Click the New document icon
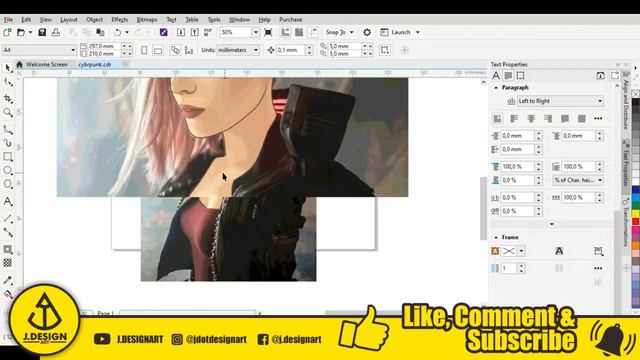640x360 pixels. click(x=7, y=32)
